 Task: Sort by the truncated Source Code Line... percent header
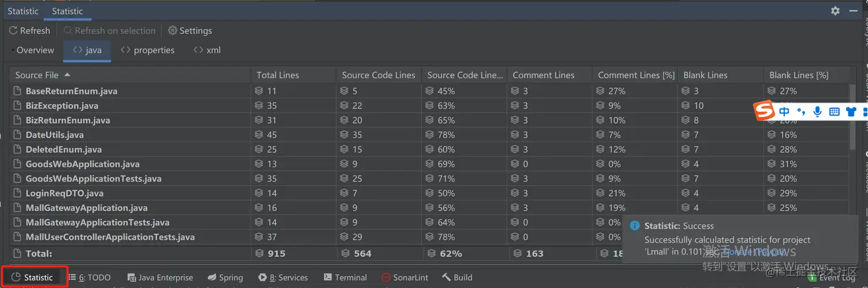point(464,75)
